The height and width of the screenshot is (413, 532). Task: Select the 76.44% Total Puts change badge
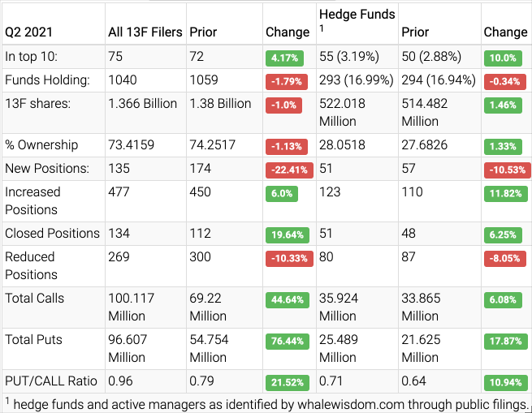coord(287,341)
